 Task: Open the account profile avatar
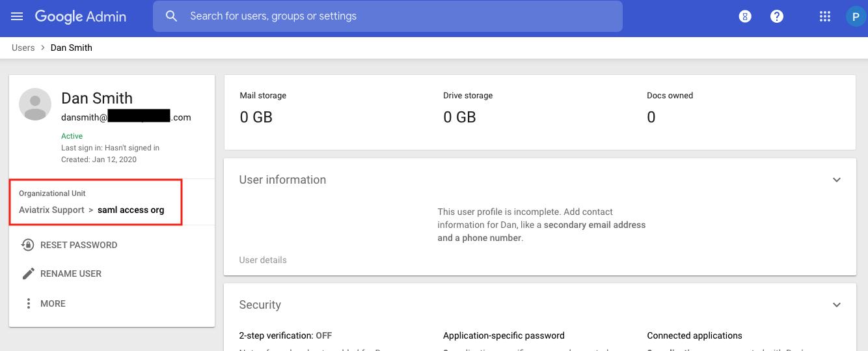tap(855, 17)
